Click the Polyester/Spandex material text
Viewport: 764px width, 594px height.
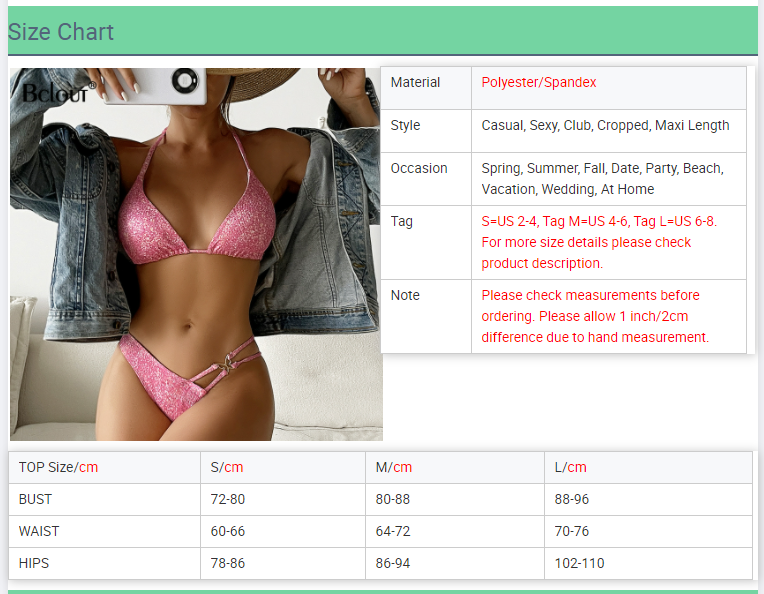[x=538, y=83]
